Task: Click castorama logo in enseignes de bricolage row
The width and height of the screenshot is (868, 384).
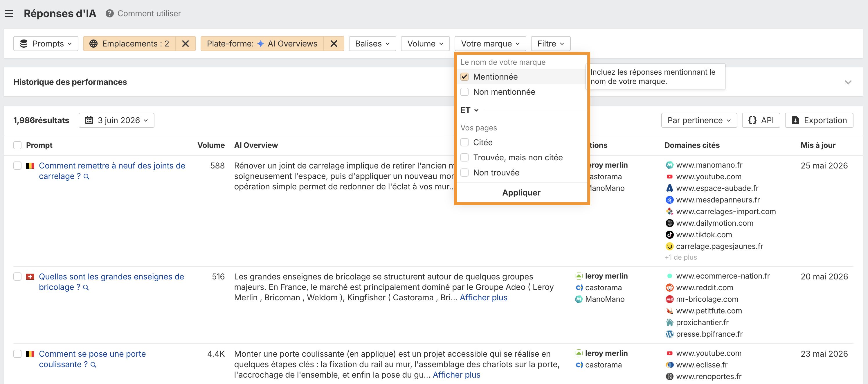Action: 579,288
